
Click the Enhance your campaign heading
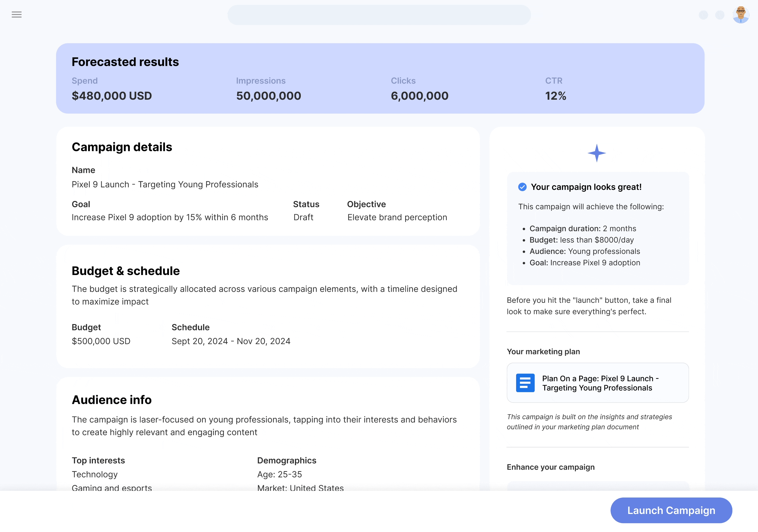550,467
